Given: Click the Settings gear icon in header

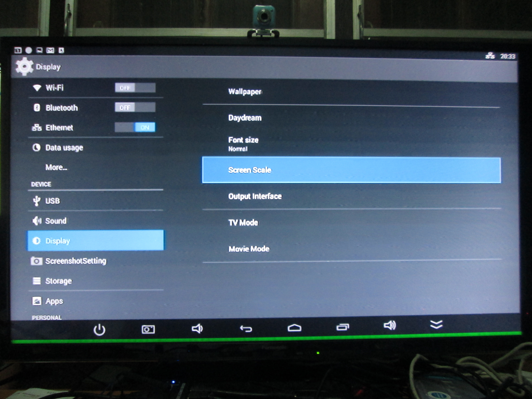Looking at the screenshot, I should pos(24,66).
